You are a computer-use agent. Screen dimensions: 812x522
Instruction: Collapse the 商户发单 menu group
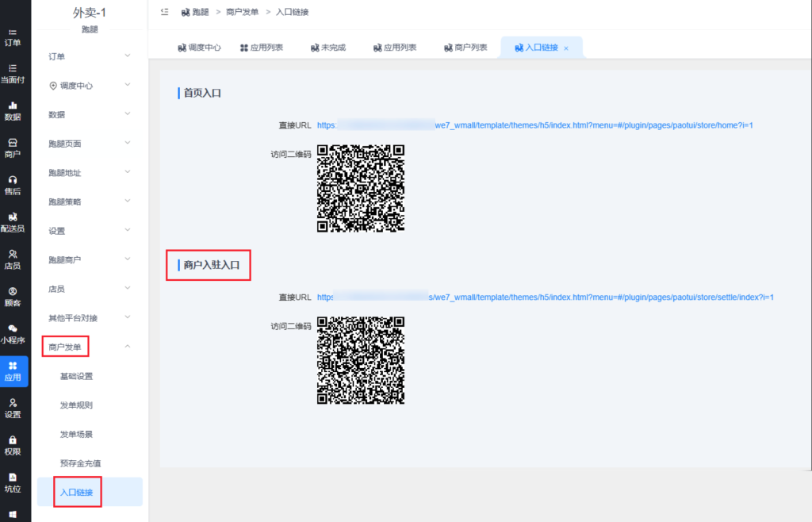(89, 347)
